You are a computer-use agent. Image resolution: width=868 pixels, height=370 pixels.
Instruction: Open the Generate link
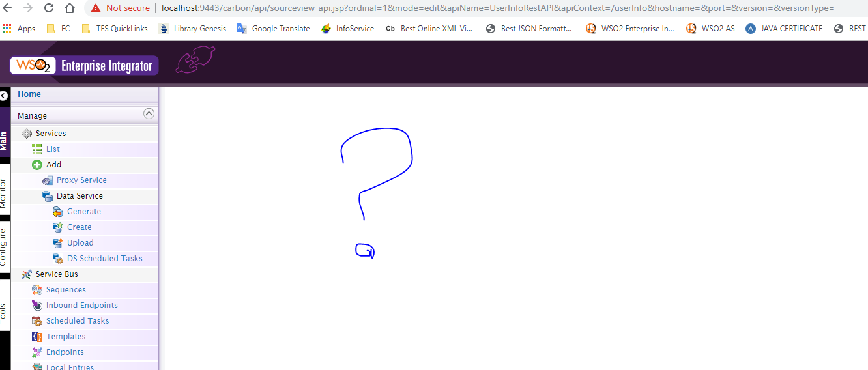84,212
